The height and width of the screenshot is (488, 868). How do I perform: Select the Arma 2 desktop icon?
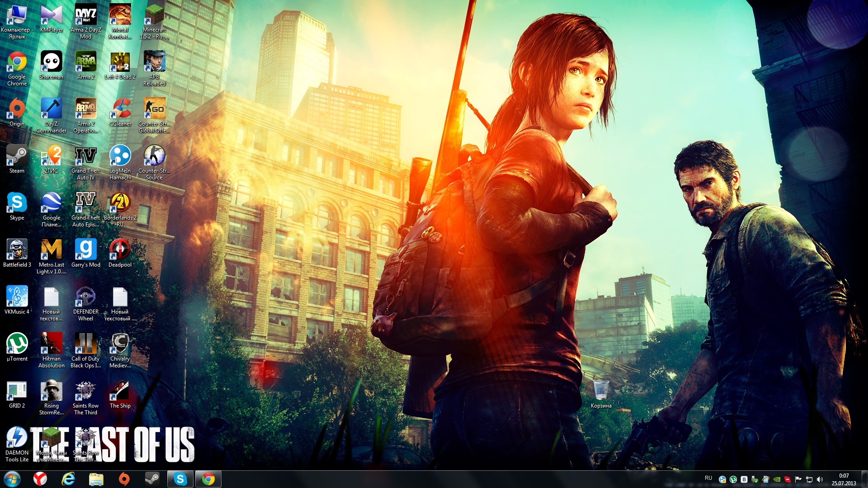point(86,66)
